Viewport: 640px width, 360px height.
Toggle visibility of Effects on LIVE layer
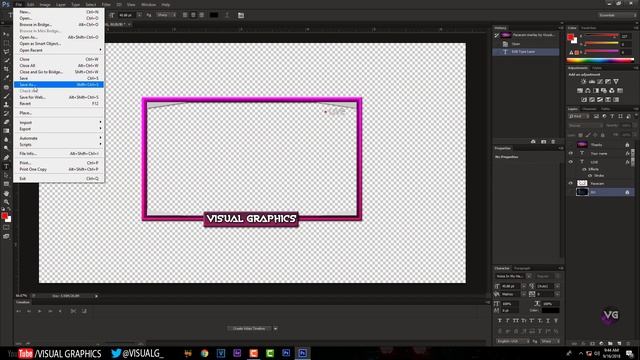pos(584,169)
